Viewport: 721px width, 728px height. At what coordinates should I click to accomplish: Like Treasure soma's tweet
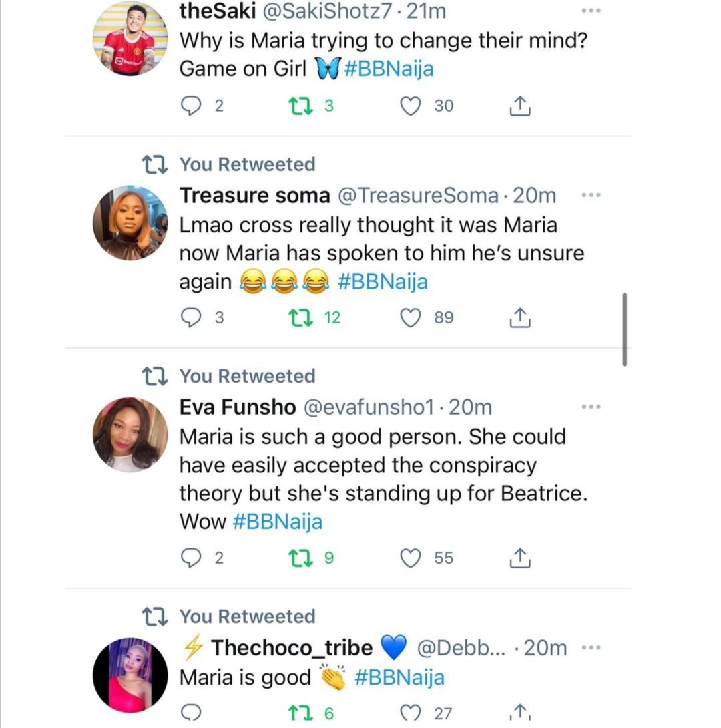410,318
